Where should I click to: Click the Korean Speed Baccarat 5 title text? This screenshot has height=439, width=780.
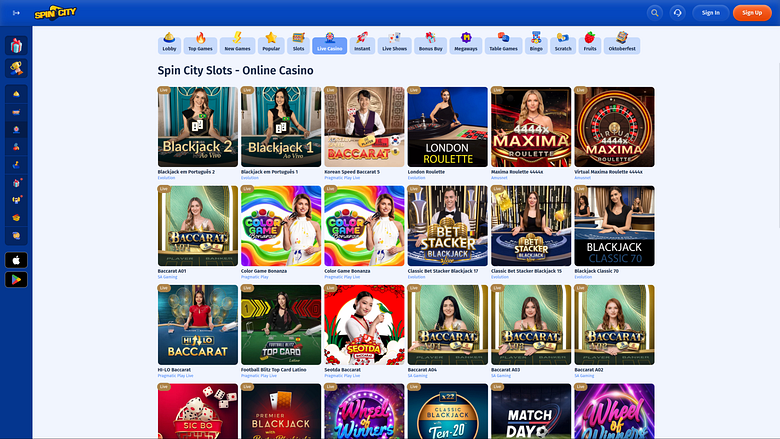352,172
